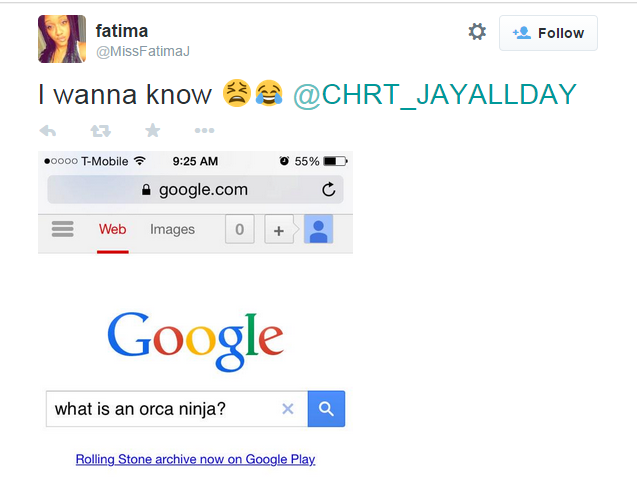
Task: Click the reply arrow icon under tweet
Action: click(x=48, y=131)
